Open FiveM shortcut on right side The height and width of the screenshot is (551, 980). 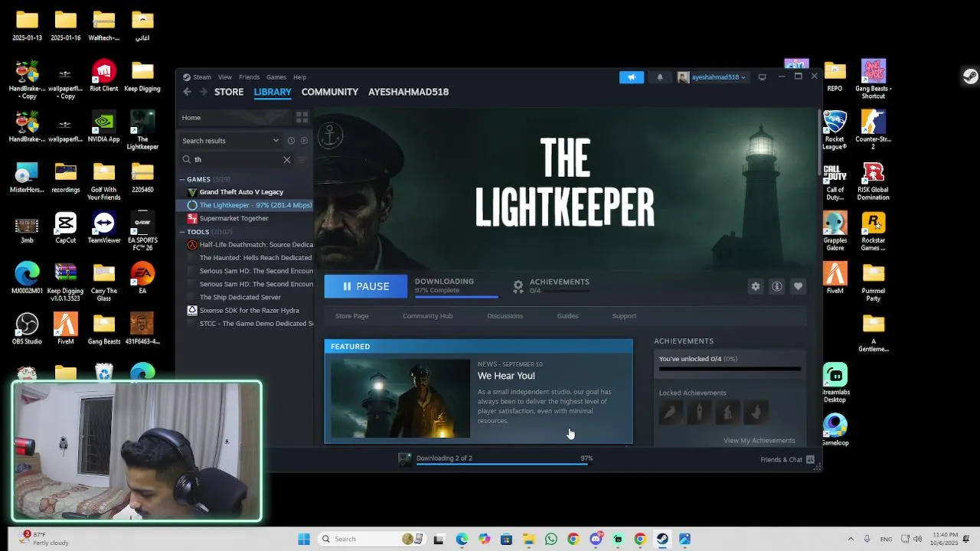(x=835, y=279)
